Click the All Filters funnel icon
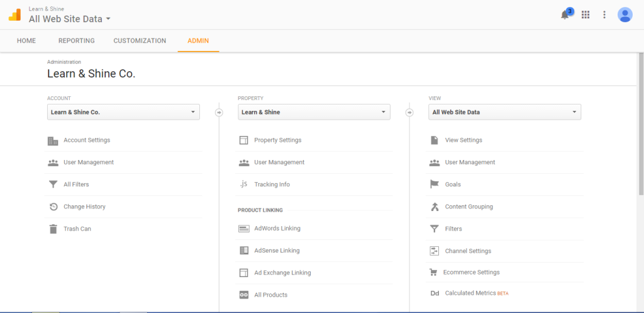 pos(53,185)
